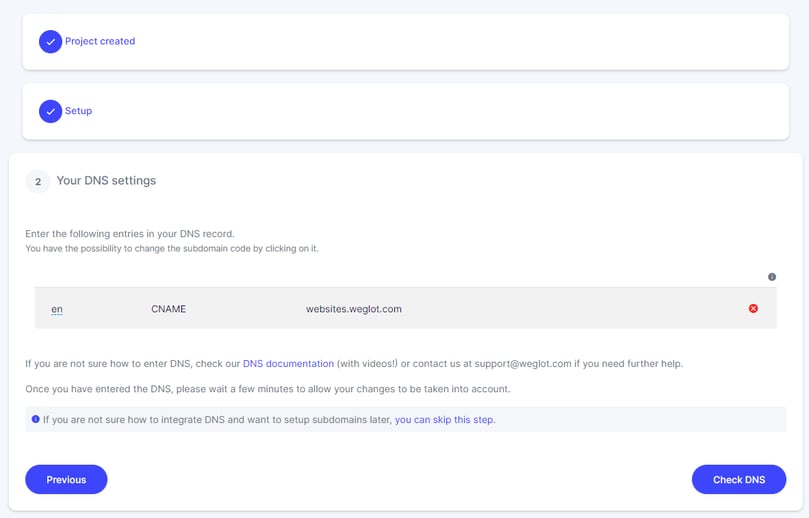Click the red DNS error status icon
This screenshot has width=809, height=518.
point(753,308)
